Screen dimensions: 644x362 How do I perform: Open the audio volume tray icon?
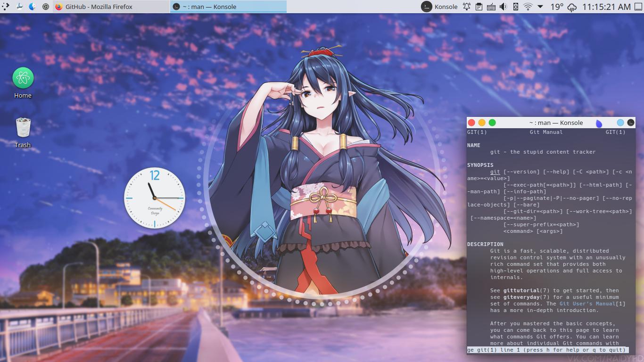(503, 7)
